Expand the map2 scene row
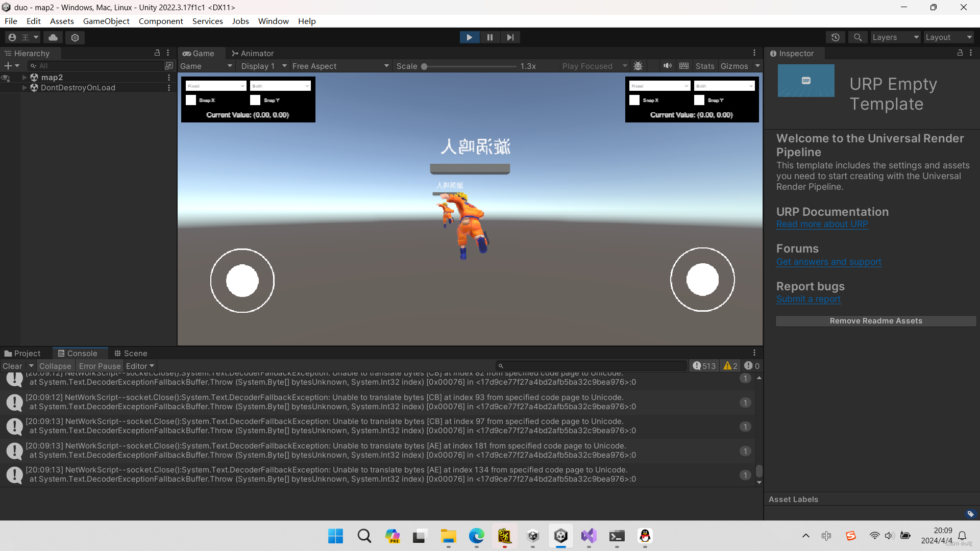Viewport: 980px width, 551px height. pyautogui.click(x=24, y=77)
